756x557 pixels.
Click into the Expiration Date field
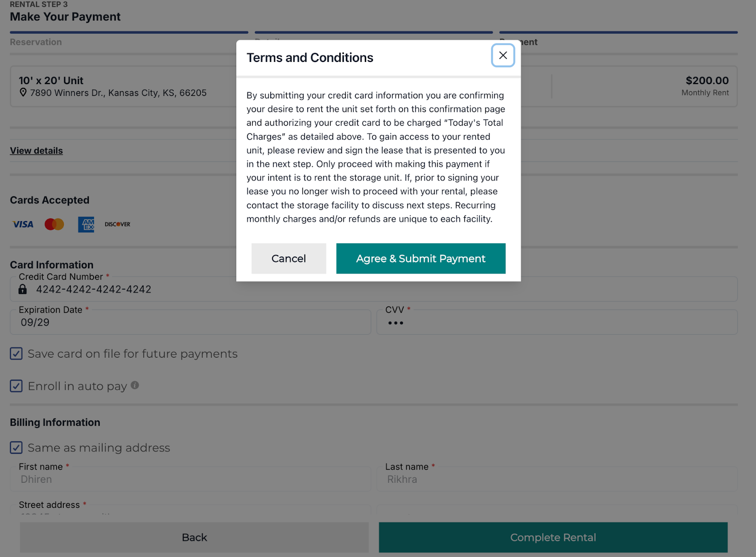tap(189, 323)
